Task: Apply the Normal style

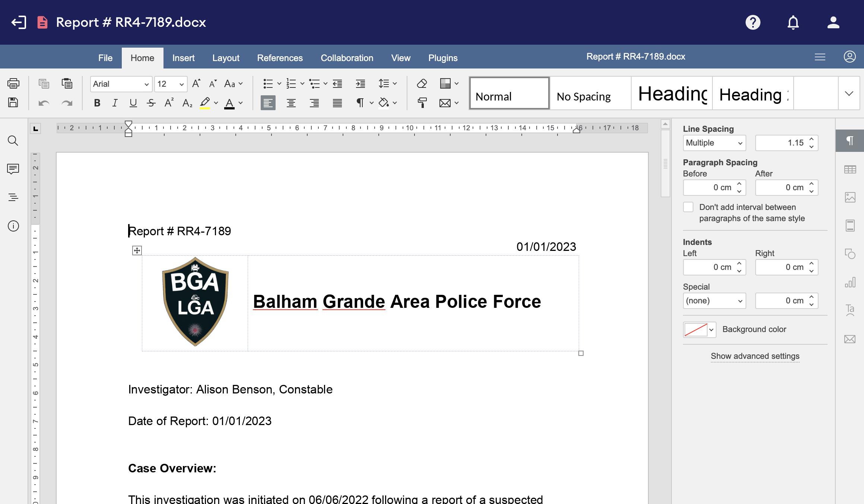Action: 509,93
